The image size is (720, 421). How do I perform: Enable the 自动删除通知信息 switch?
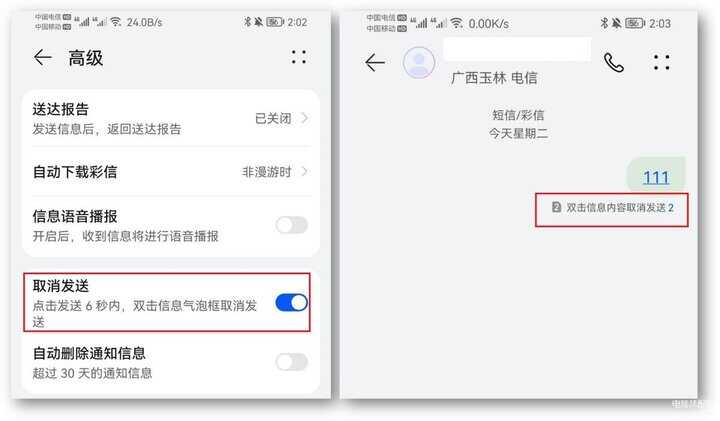[292, 362]
